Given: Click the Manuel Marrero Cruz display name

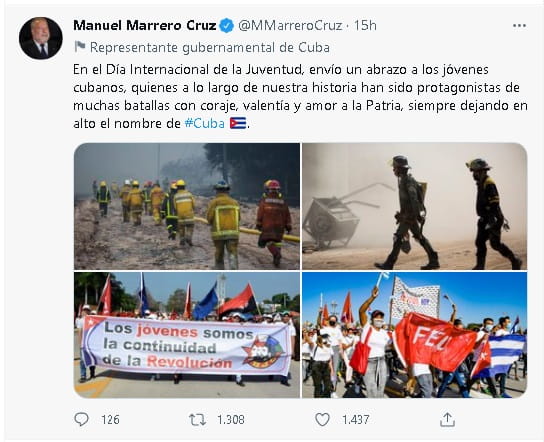Looking at the screenshot, I should 145,26.
